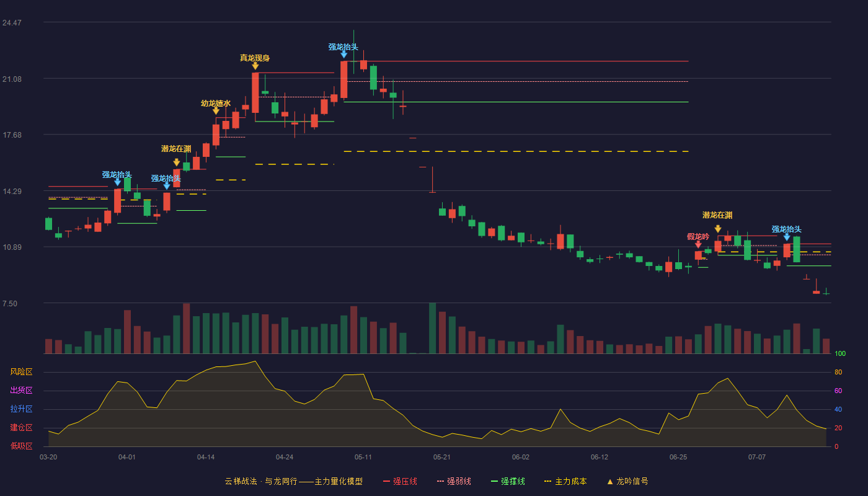868x496 pixels.
Task: Click the 05-21 date axis label
Action: [442, 457]
